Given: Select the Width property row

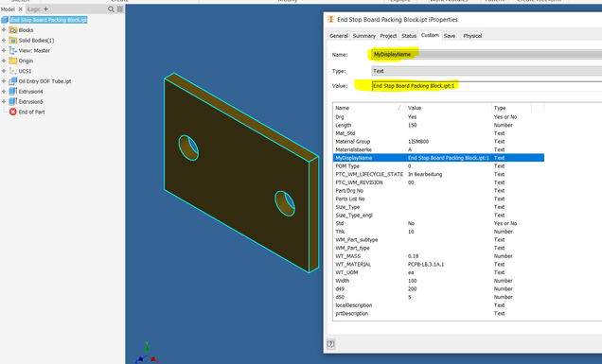Looking at the screenshot, I should (438, 281).
